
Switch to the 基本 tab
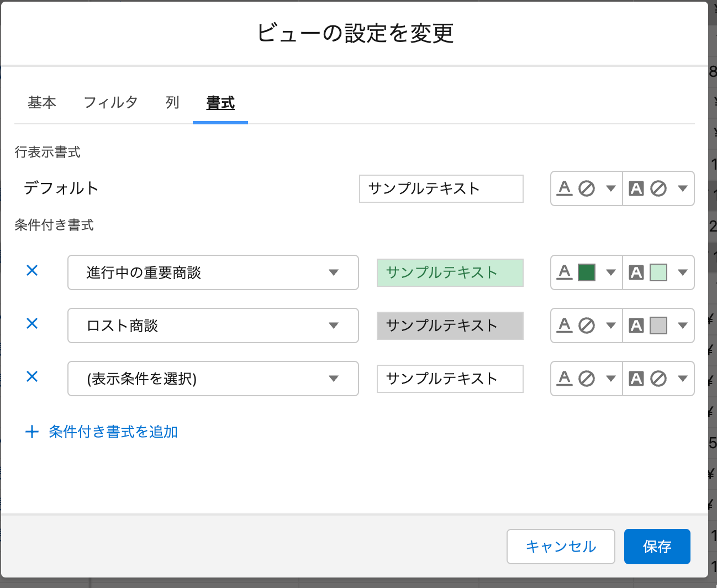coord(42,103)
